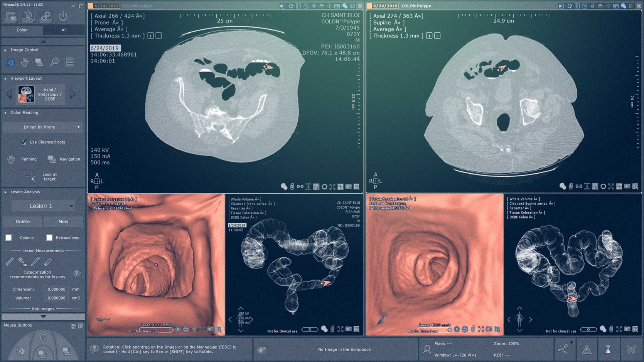Select the magnifier zoom tool in Image Control
644x362 pixels.
click(x=54, y=62)
